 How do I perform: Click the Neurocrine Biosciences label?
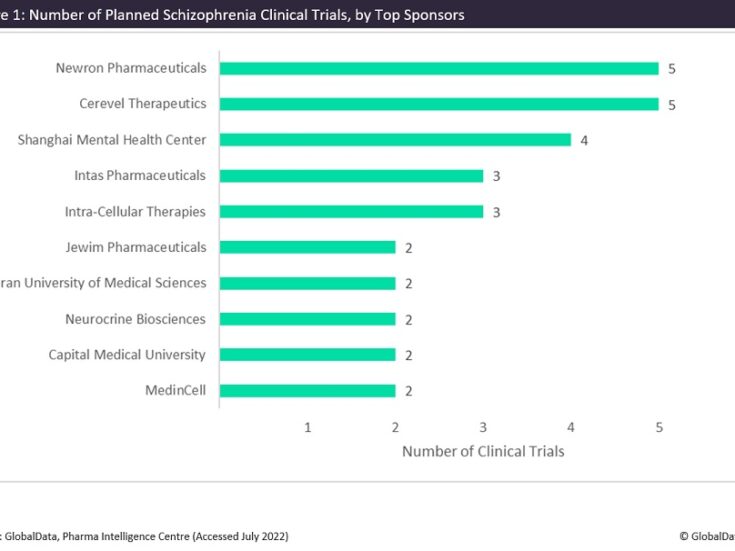click(135, 319)
